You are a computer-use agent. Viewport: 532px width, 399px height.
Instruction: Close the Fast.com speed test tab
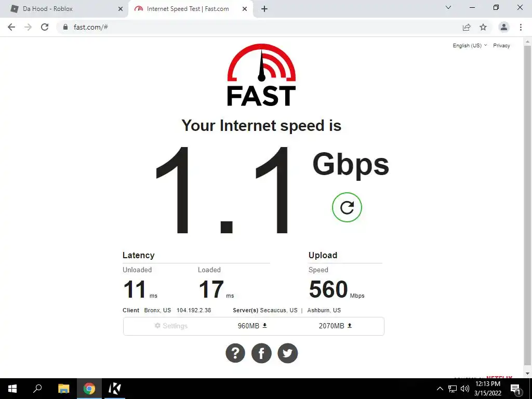pyautogui.click(x=245, y=9)
